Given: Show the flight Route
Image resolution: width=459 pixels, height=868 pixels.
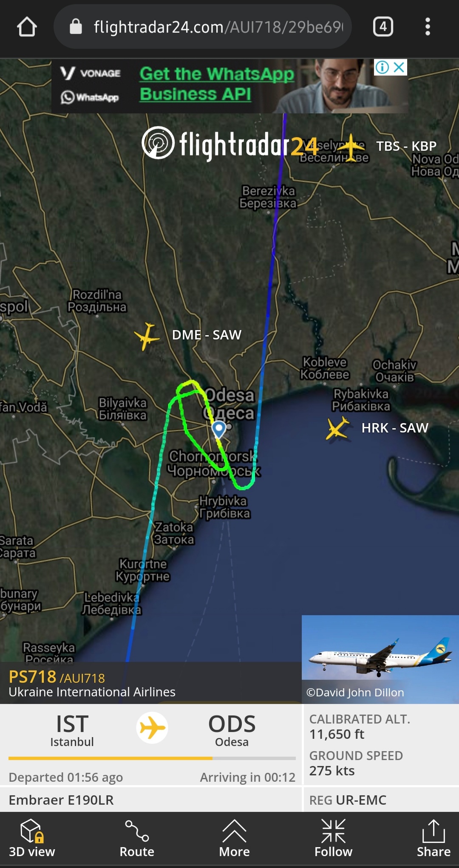Looking at the screenshot, I should coord(137,839).
